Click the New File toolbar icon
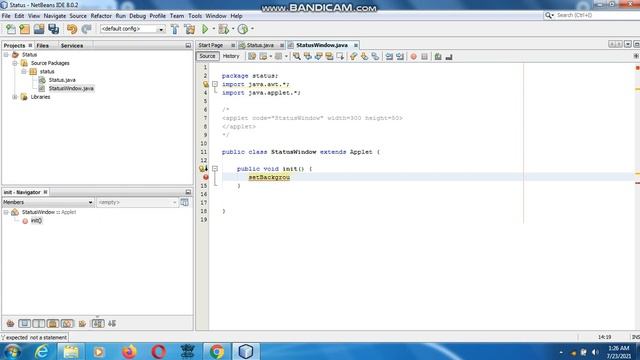The height and width of the screenshot is (360, 640). click(x=11, y=29)
